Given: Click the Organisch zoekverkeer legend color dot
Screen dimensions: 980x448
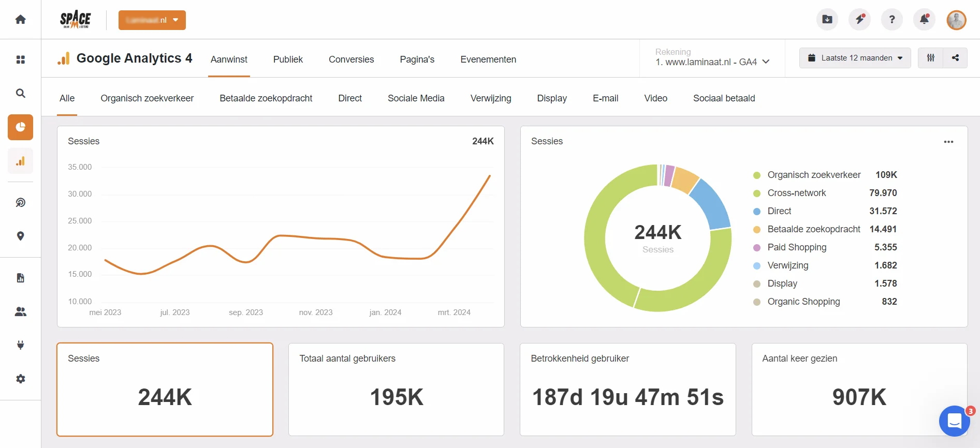Looking at the screenshot, I should click(757, 175).
